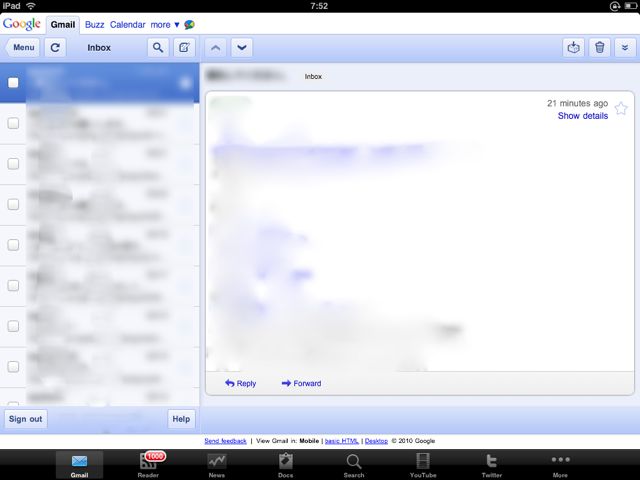640x480 pixels.
Task: Compose a new email with the pencil icon
Action: [x=184, y=48]
